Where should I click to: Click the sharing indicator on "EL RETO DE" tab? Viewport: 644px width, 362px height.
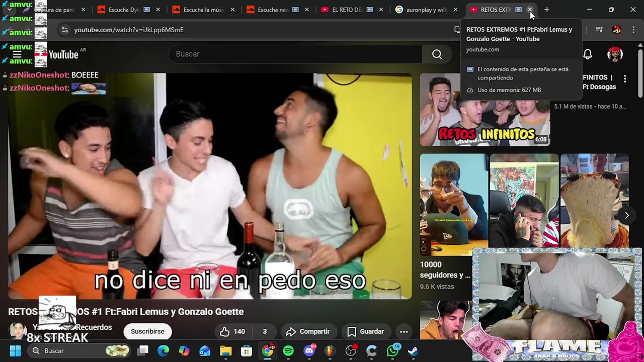click(370, 10)
